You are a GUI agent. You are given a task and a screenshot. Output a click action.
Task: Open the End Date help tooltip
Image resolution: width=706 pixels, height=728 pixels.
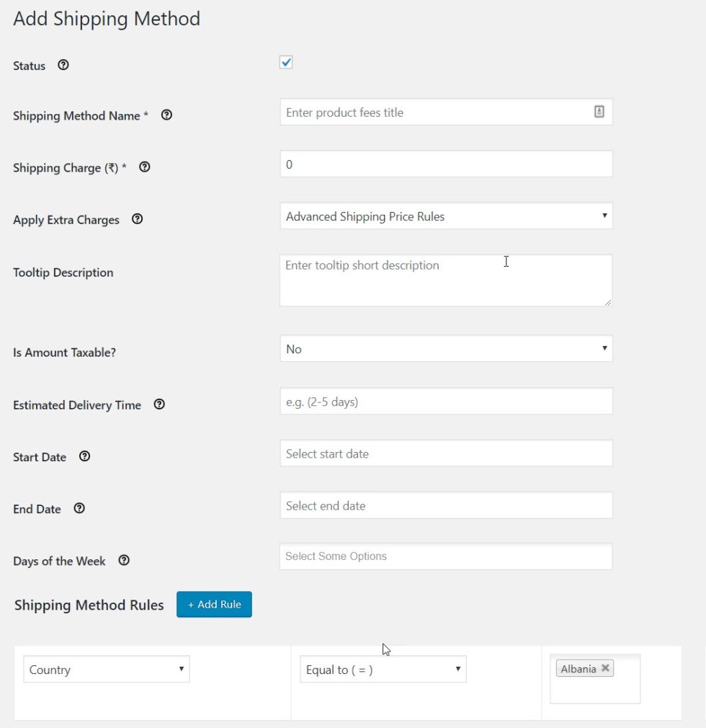click(79, 508)
